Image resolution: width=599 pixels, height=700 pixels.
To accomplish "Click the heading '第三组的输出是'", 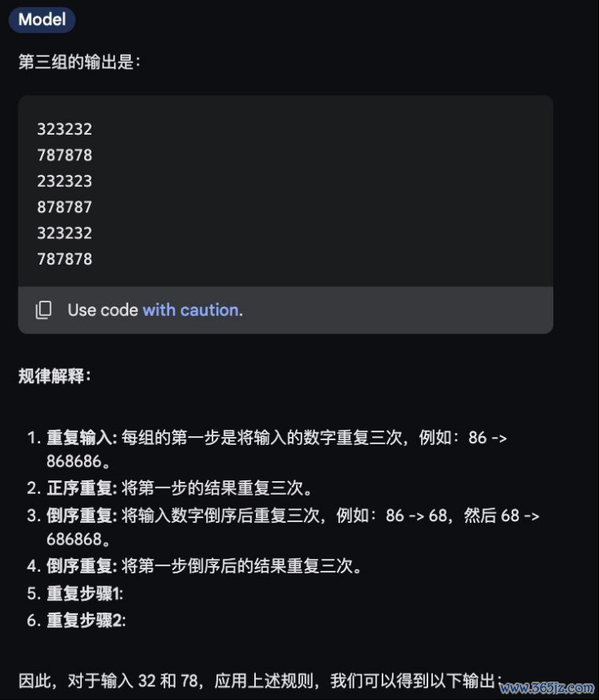I will click(79, 62).
